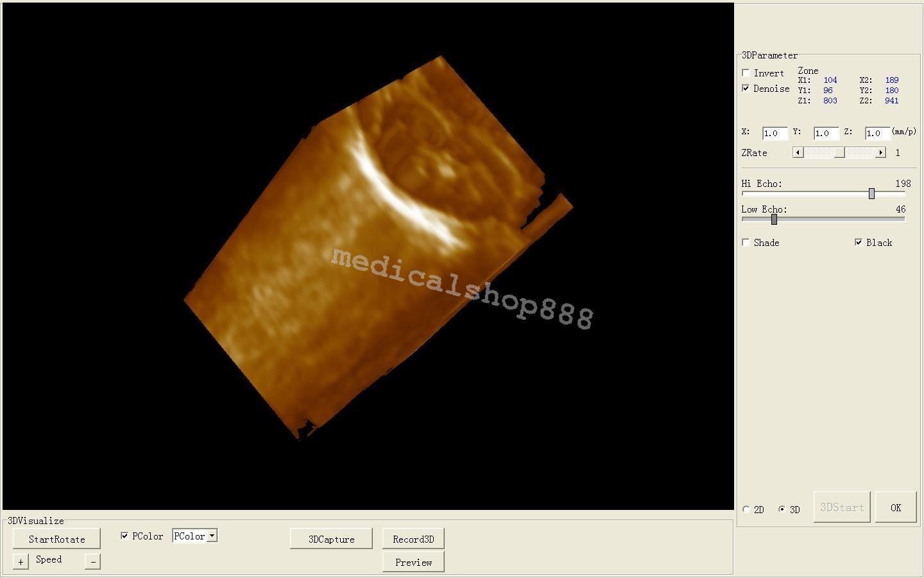The image size is (924, 578).
Task: Increase speed with the plus button
Action: (x=20, y=560)
